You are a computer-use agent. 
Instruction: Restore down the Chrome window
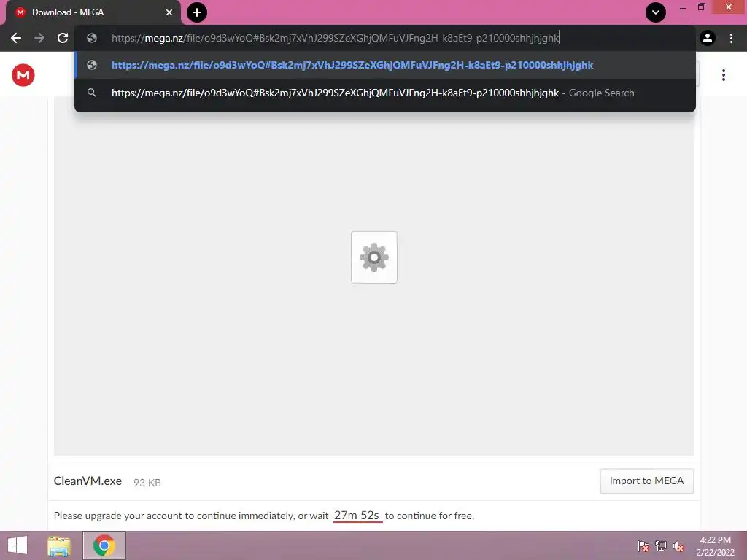click(701, 7)
